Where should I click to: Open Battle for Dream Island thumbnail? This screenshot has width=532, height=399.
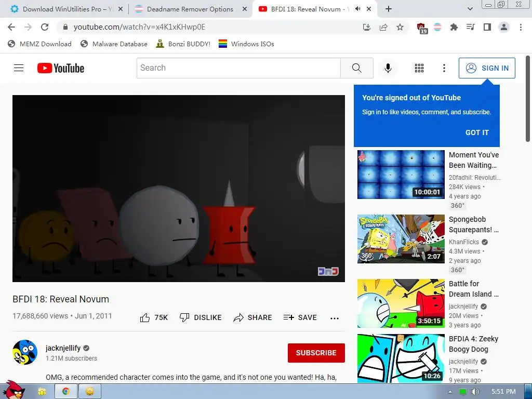tap(401, 303)
